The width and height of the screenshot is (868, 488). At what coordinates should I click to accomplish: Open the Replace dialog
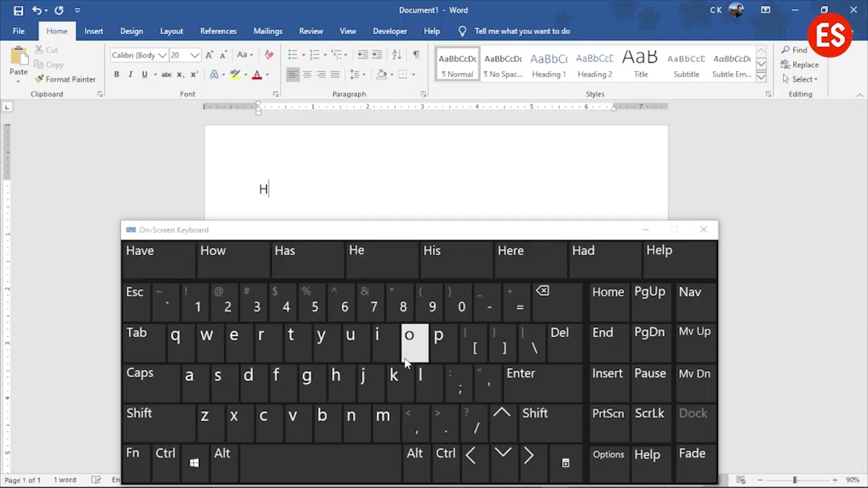pos(800,65)
